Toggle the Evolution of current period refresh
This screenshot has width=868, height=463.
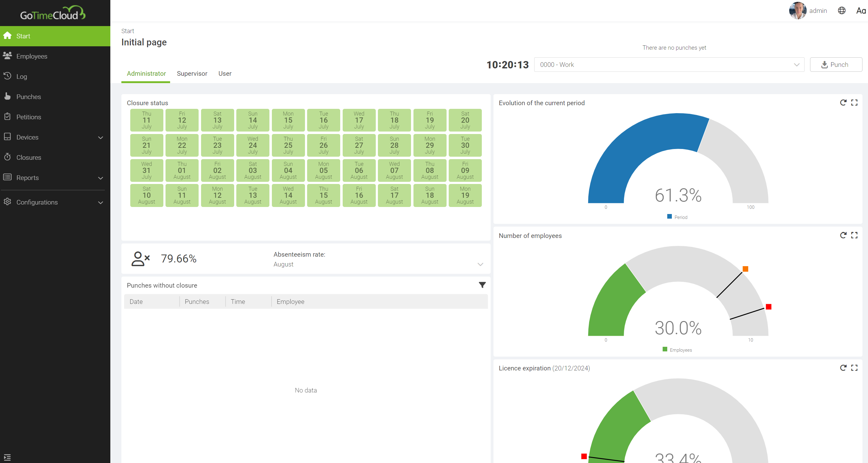tap(842, 103)
